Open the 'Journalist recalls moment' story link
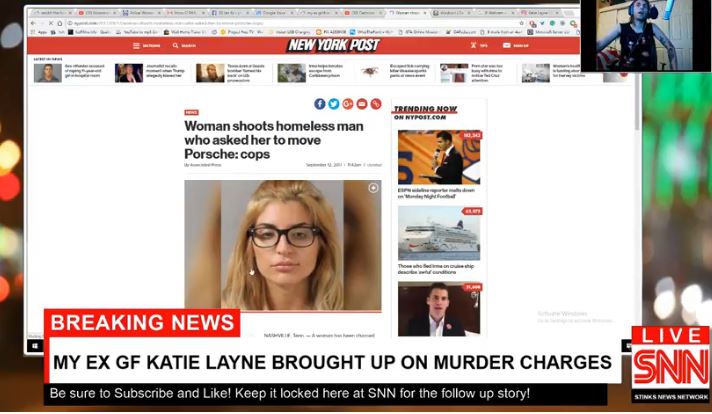The height and width of the screenshot is (414, 712). 165,71
